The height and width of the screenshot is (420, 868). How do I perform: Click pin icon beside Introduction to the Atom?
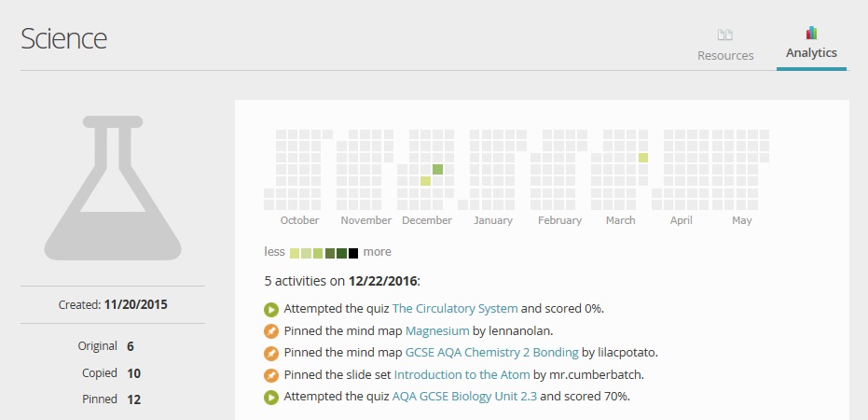point(271,375)
